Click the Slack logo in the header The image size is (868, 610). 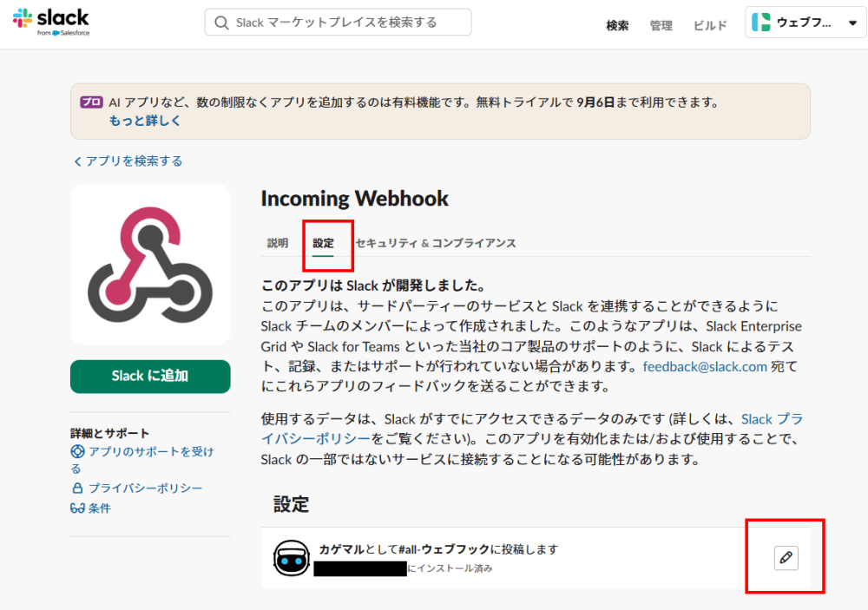pyautogui.click(x=51, y=22)
